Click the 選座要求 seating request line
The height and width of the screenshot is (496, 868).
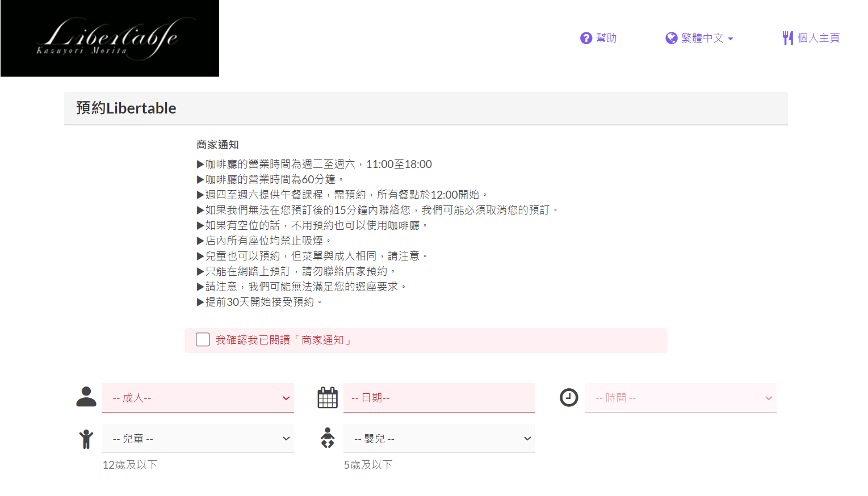point(301,287)
